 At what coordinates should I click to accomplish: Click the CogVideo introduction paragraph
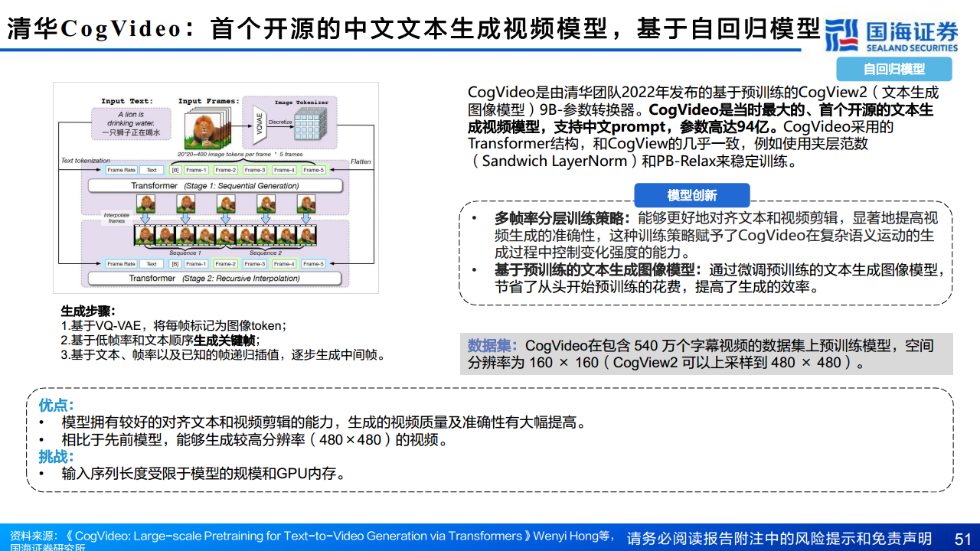[703, 127]
